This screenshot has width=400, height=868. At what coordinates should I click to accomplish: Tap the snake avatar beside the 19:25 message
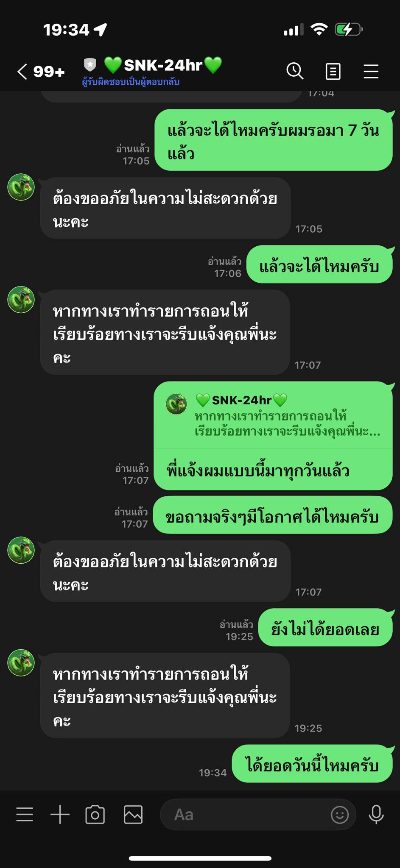[x=21, y=662]
